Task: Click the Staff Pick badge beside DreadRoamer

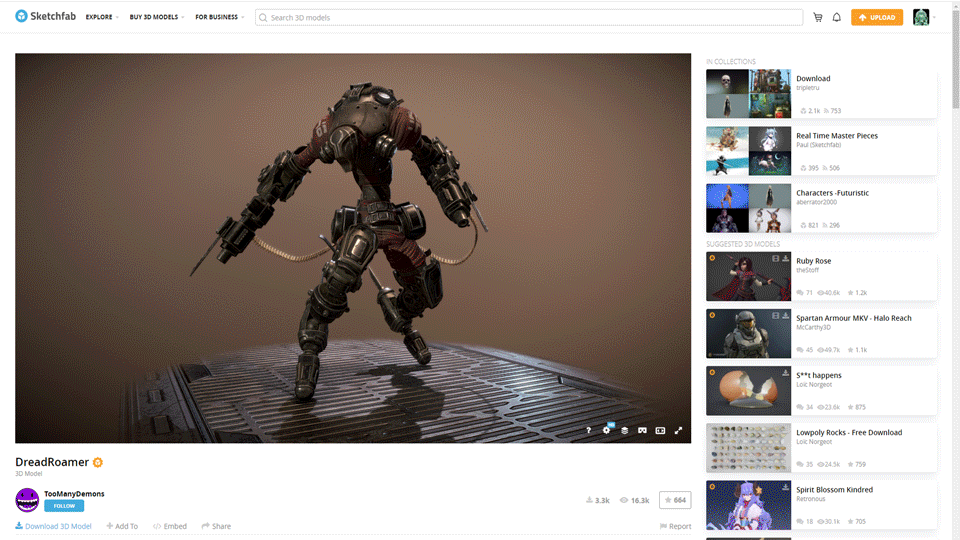Action: tap(98, 462)
